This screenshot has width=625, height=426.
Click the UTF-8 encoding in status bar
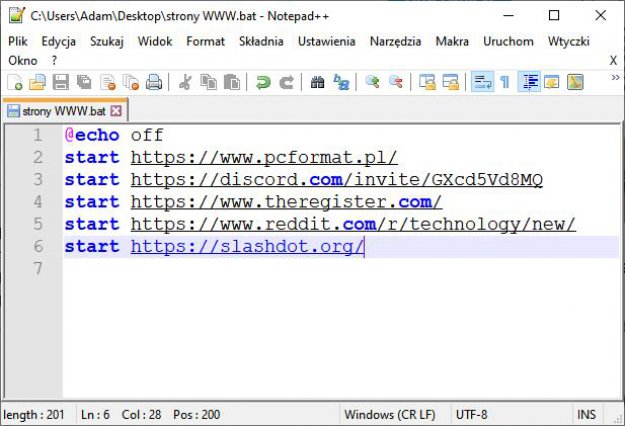pos(470,414)
